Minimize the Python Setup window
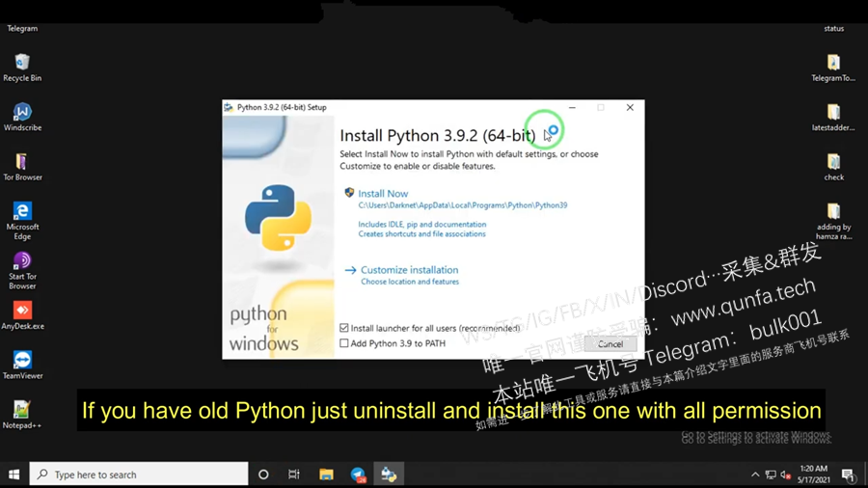868x488 pixels. pyautogui.click(x=572, y=107)
